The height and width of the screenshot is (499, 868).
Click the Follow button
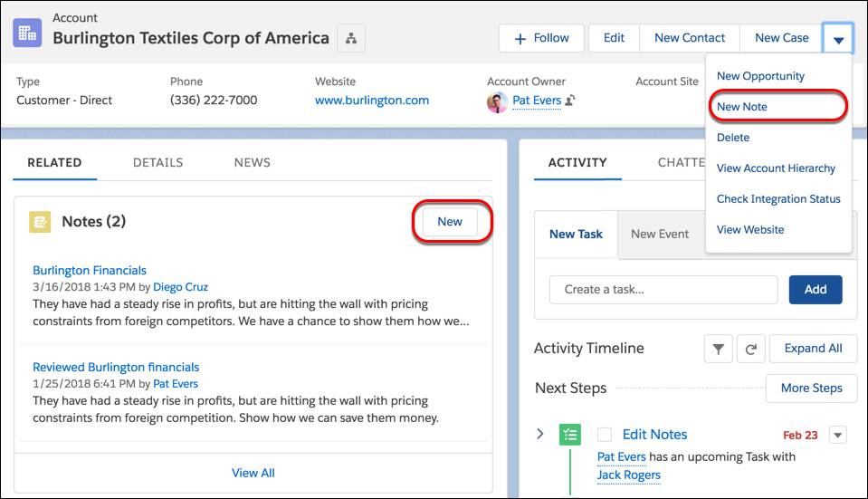[541, 38]
